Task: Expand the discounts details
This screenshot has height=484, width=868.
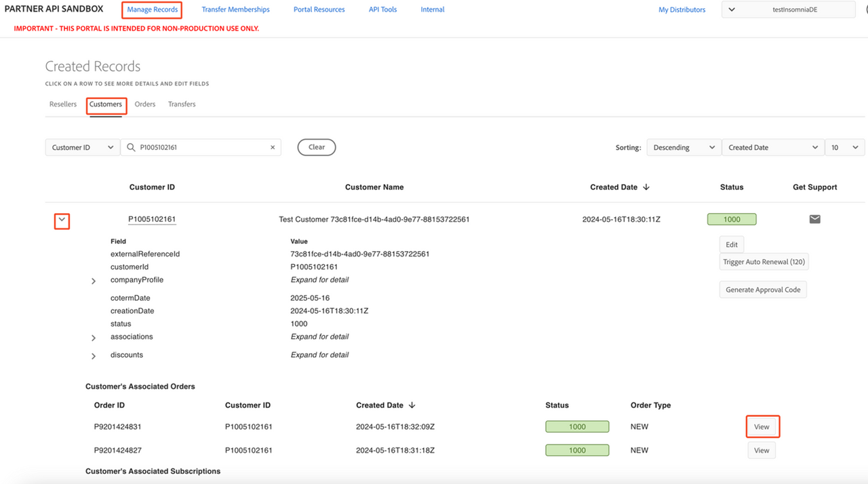Action: coord(94,356)
